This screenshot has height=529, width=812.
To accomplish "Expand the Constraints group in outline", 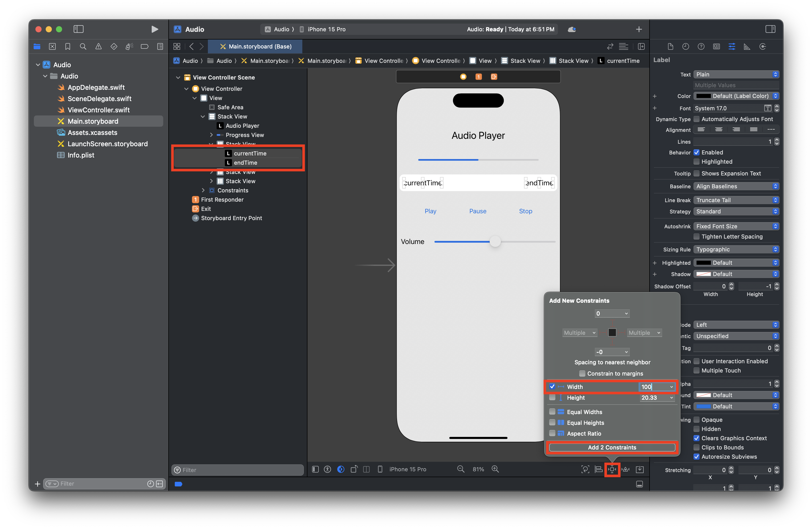I will (x=203, y=190).
